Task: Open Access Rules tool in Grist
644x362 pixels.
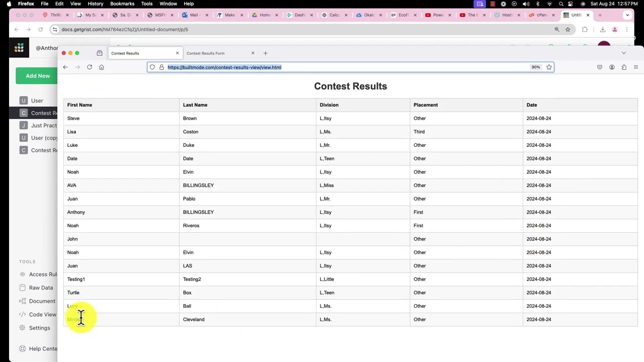Action: (38, 274)
